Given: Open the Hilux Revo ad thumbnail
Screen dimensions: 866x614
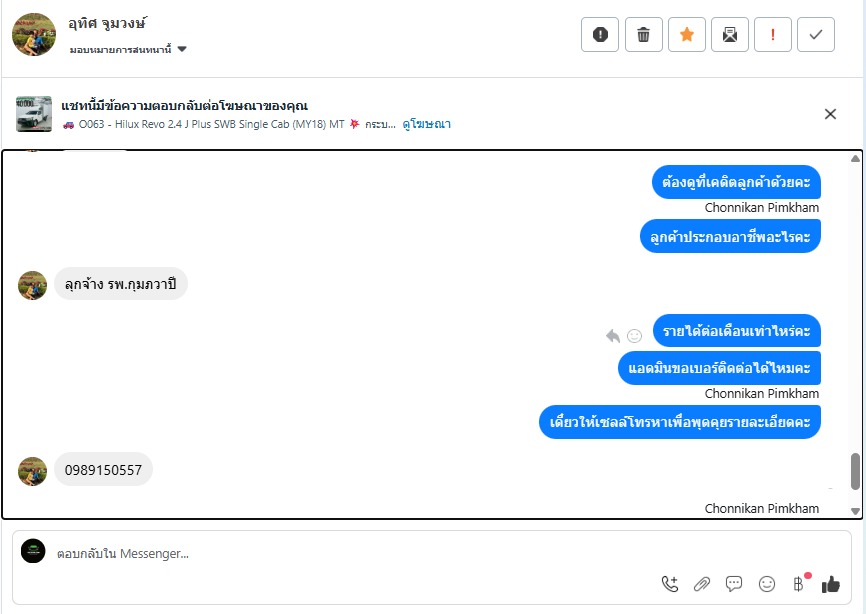Looking at the screenshot, I should pyautogui.click(x=34, y=114).
